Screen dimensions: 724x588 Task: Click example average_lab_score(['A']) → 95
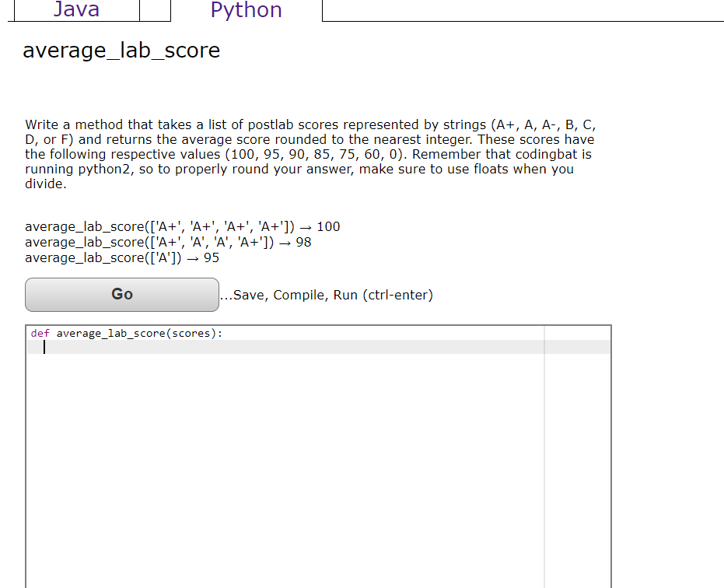coord(122,257)
